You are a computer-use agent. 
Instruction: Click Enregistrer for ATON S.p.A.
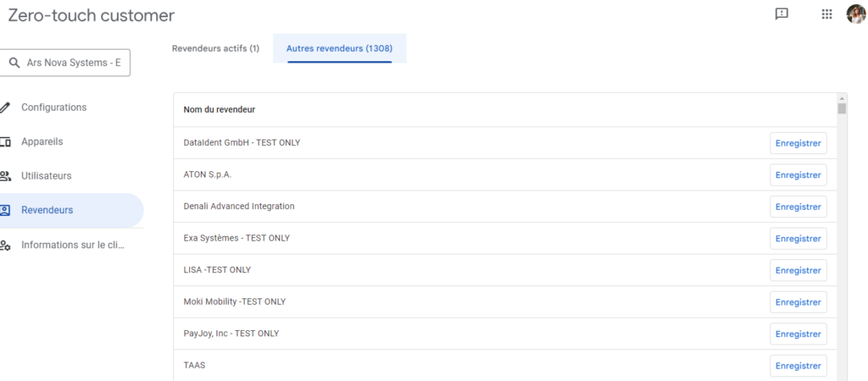[798, 174]
